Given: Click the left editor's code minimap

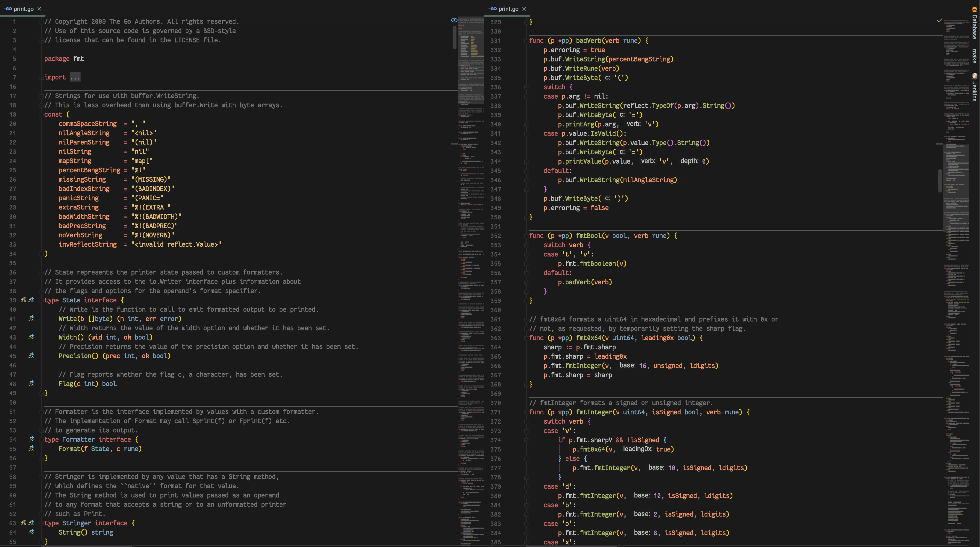Looking at the screenshot, I should [471, 281].
